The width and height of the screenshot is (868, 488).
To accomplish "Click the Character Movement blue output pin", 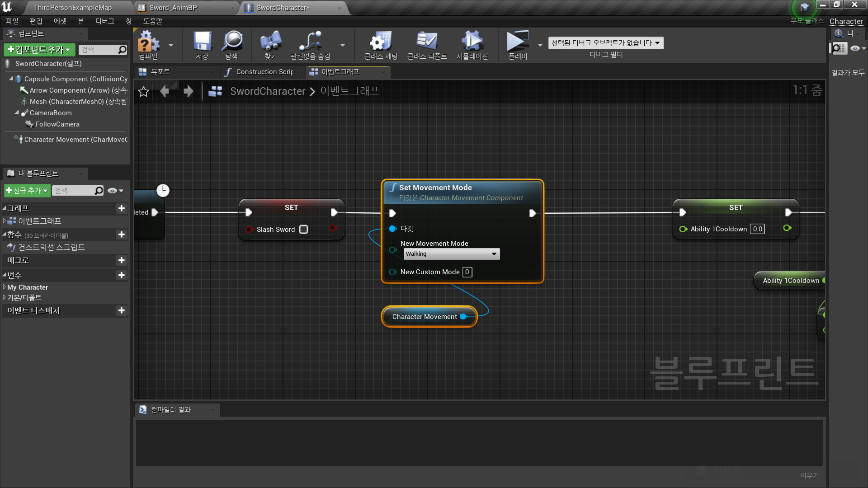I will (463, 317).
